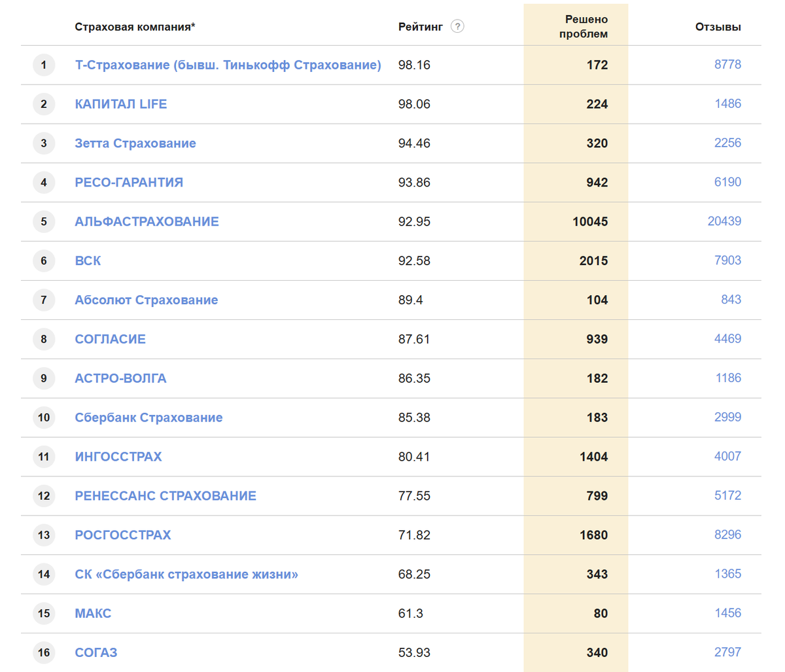
Task: Select solved problems value 1404
Action: (x=593, y=457)
